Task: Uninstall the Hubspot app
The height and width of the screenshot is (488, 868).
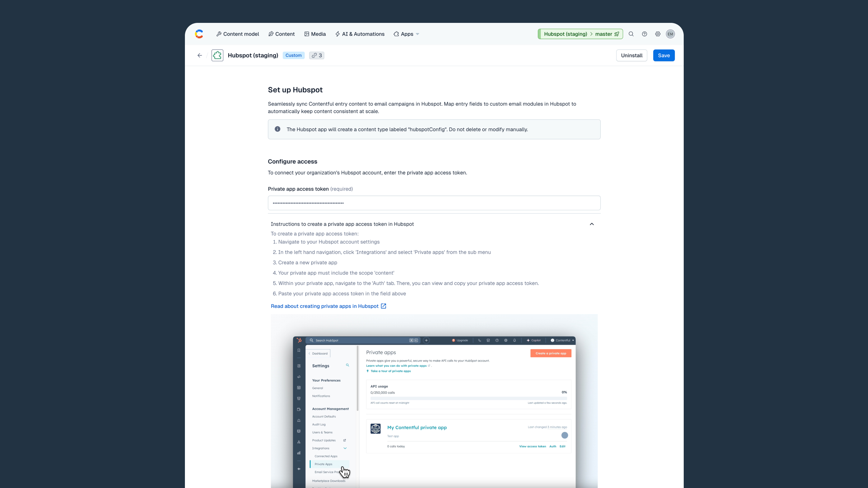Action: point(631,55)
